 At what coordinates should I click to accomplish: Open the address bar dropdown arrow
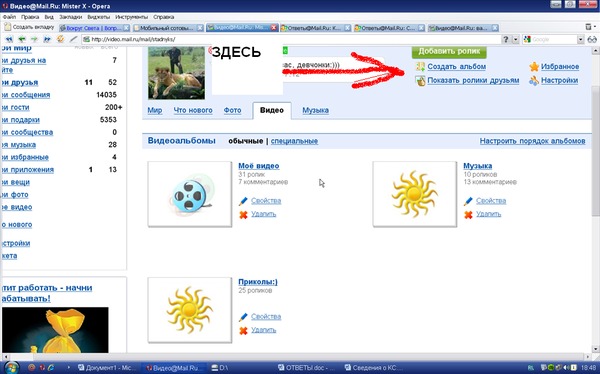click(x=516, y=39)
